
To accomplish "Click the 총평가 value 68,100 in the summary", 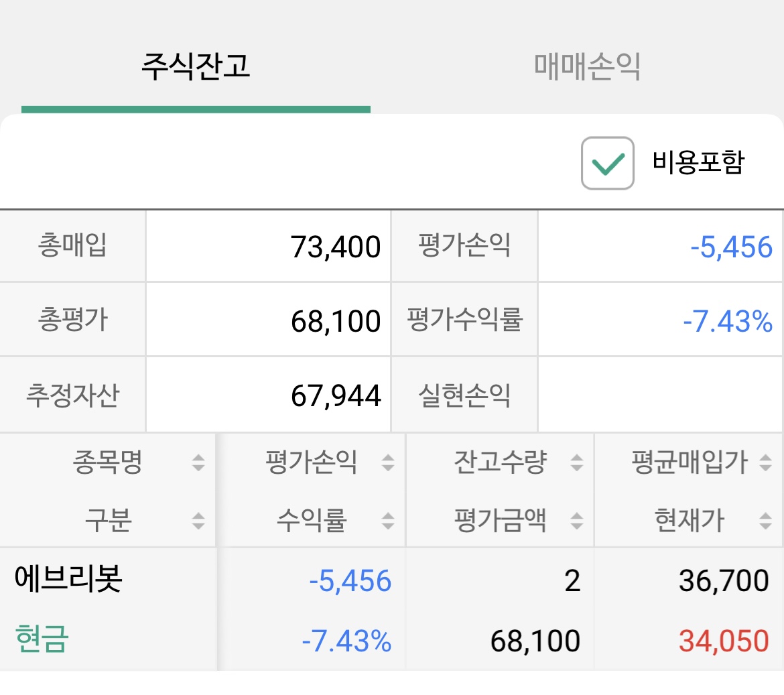I will coord(336,321).
